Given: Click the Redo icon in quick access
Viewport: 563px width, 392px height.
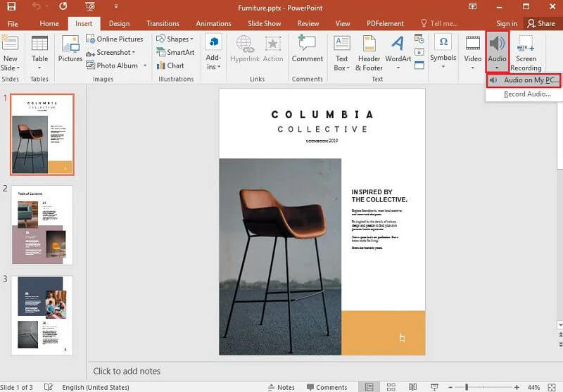Looking at the screenshot, I should pos(63,6).
